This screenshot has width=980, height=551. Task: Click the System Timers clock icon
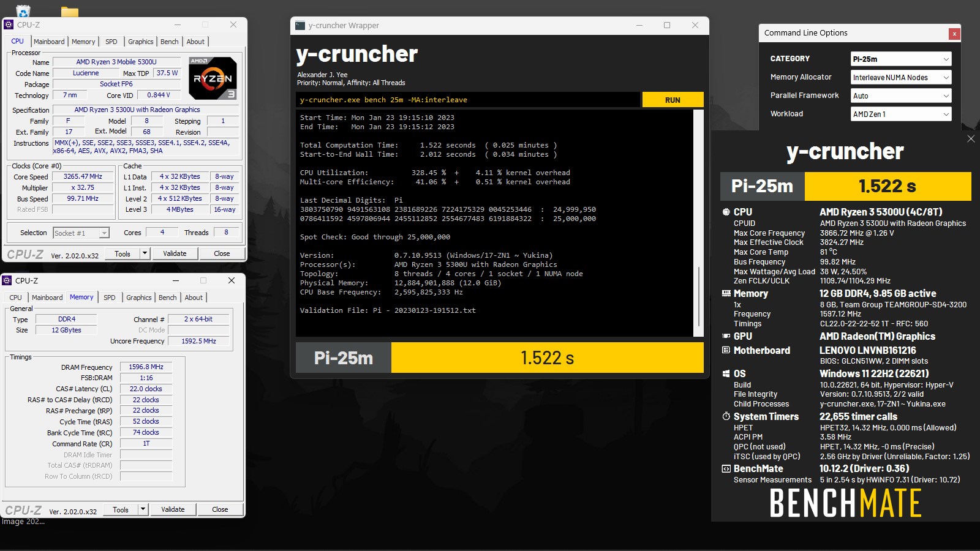coord(726,416)
